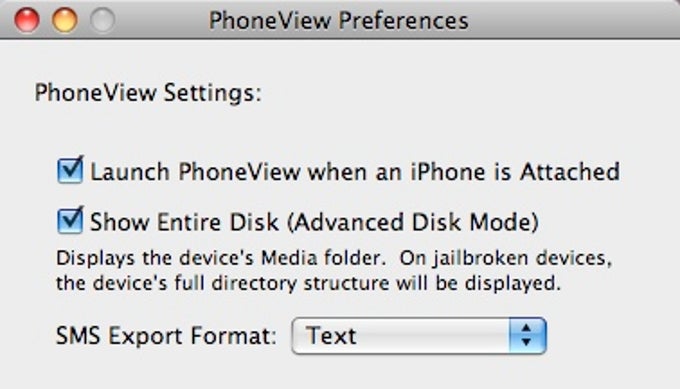Uncheck the Show Entire Disk checkbox
680x389 pixels.
[70, 220]
